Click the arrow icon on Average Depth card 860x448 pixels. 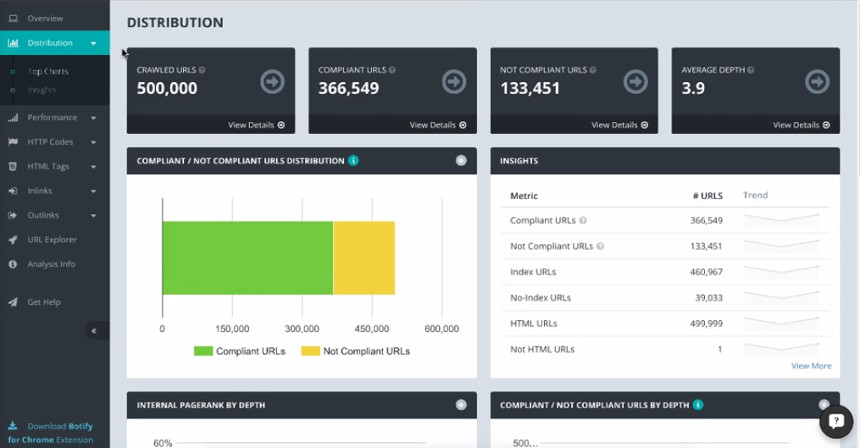(816, 81)
